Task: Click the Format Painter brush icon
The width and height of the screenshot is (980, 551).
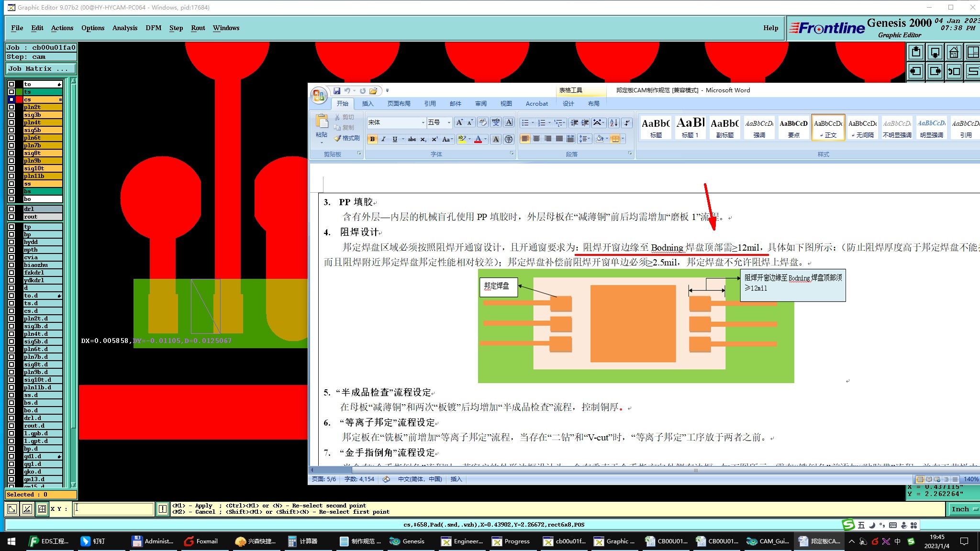Action: click(x=338, y=138)
